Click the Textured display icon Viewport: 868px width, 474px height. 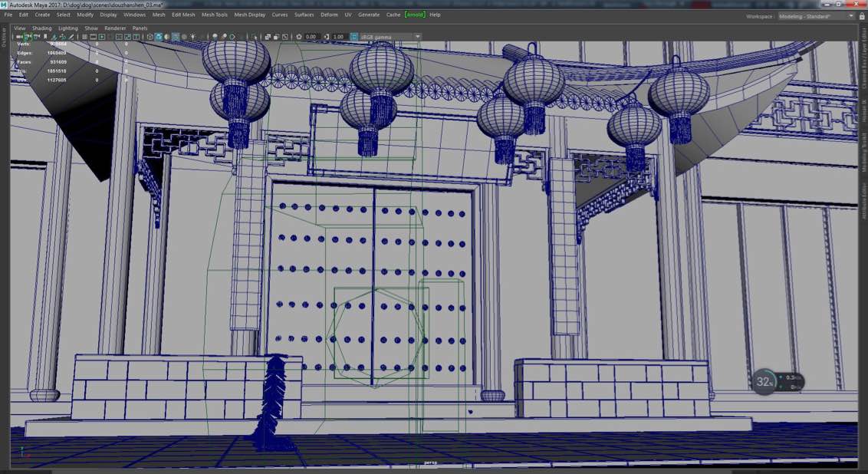click(x=184, y=37)
